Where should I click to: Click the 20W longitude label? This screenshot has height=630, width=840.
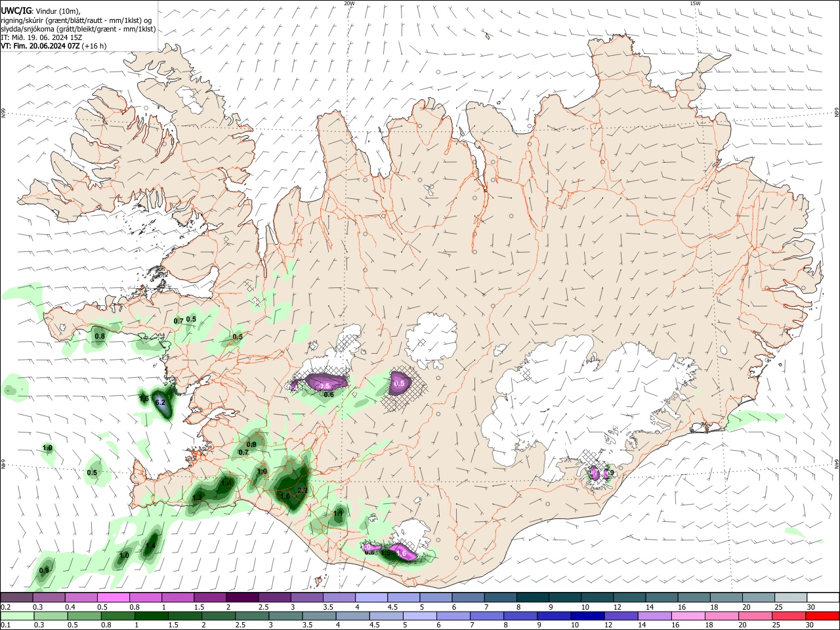pyautogui.click(x=349, y=3)
